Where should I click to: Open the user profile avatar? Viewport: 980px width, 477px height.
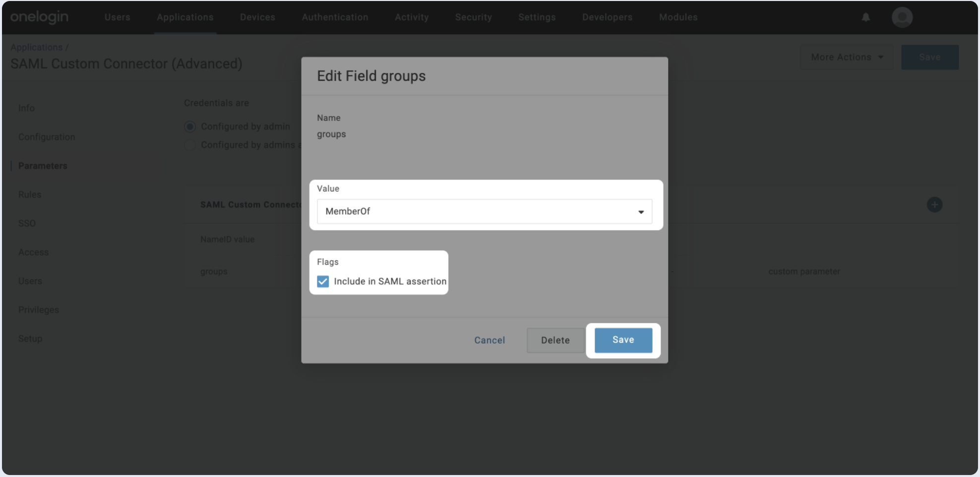(902, 17)
